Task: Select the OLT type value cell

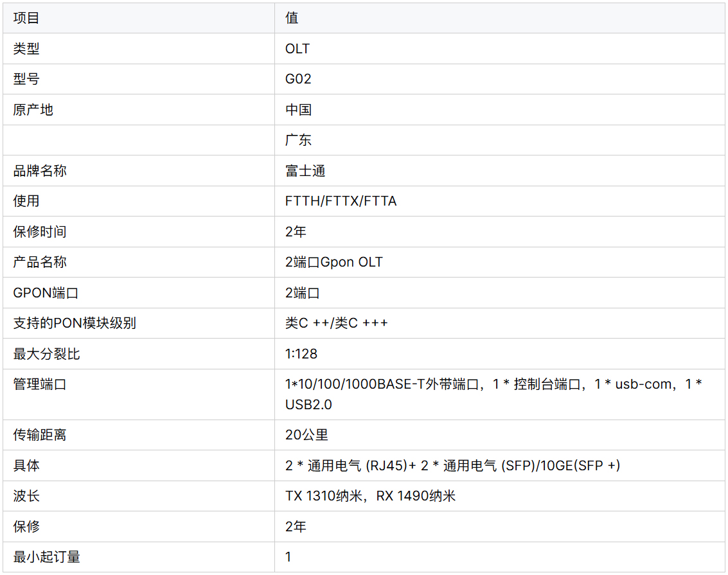Action: pos(297,49)
